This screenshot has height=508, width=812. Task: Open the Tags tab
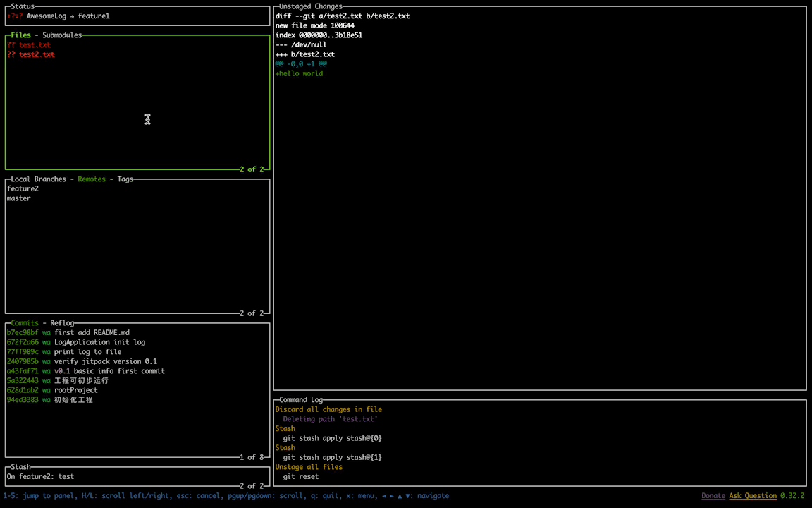tap(125, 179)
